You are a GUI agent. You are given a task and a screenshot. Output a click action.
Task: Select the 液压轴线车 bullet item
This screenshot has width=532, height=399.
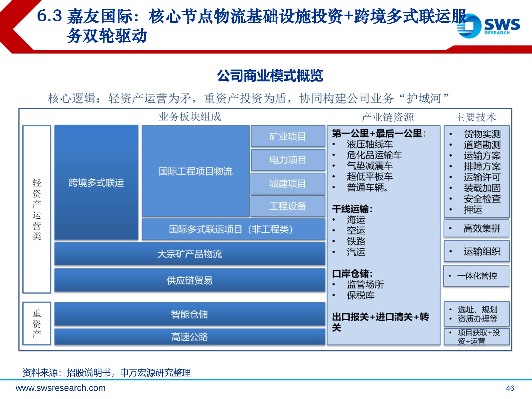pyautogui.click(x=370, y=144)
